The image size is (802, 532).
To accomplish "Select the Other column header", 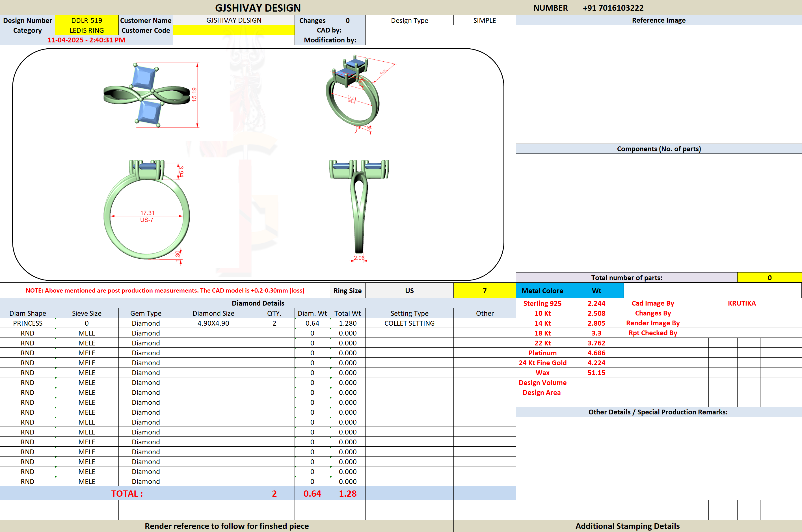I will click(x=485, y=313).
